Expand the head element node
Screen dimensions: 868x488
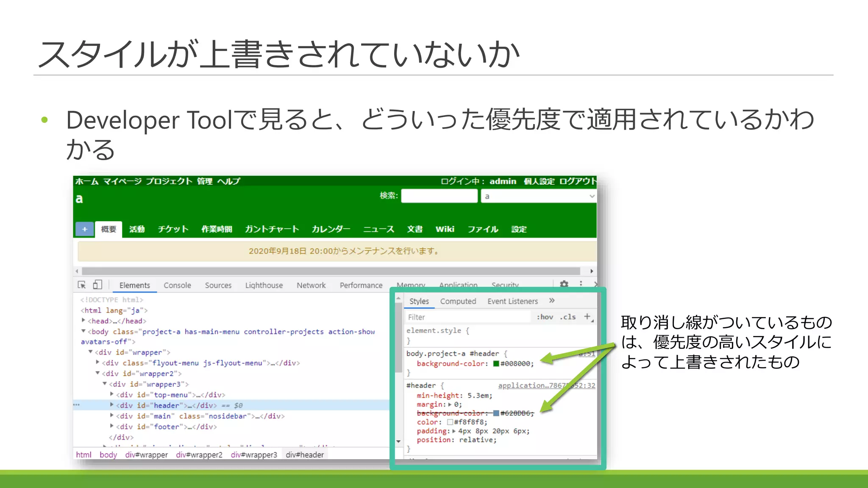pyautogui.click(x=83, y=320)
